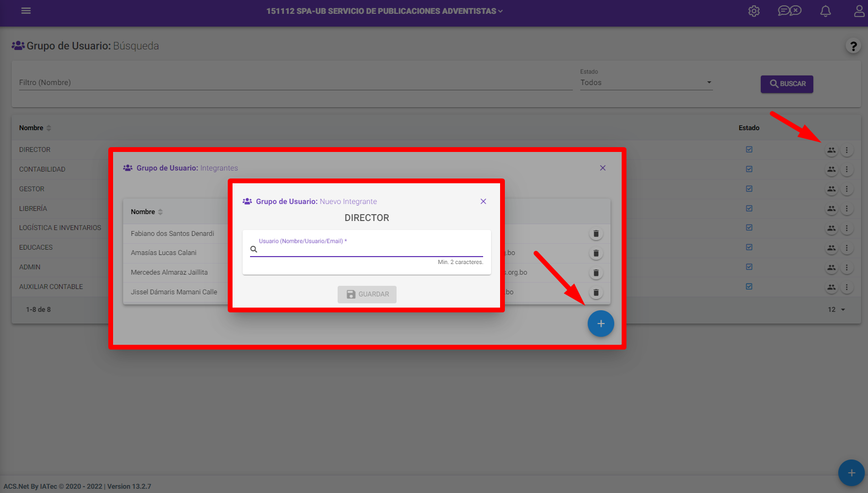This screenshot has height=493, width=868.
Task: Open the hamburger main menu
Action: pyautogui.click(x=26, y=11)
